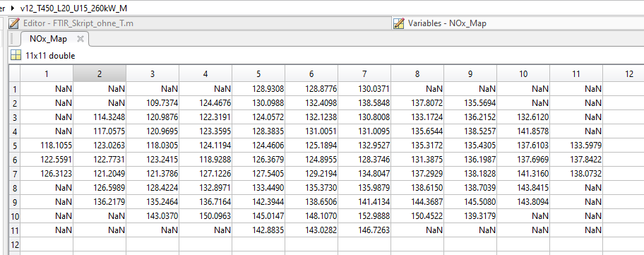The width and height of the screenshot is (644, 255).
Task: Open the Editor FTIR_Skript_ohne_T.m panel
Action: coord(78,23)
